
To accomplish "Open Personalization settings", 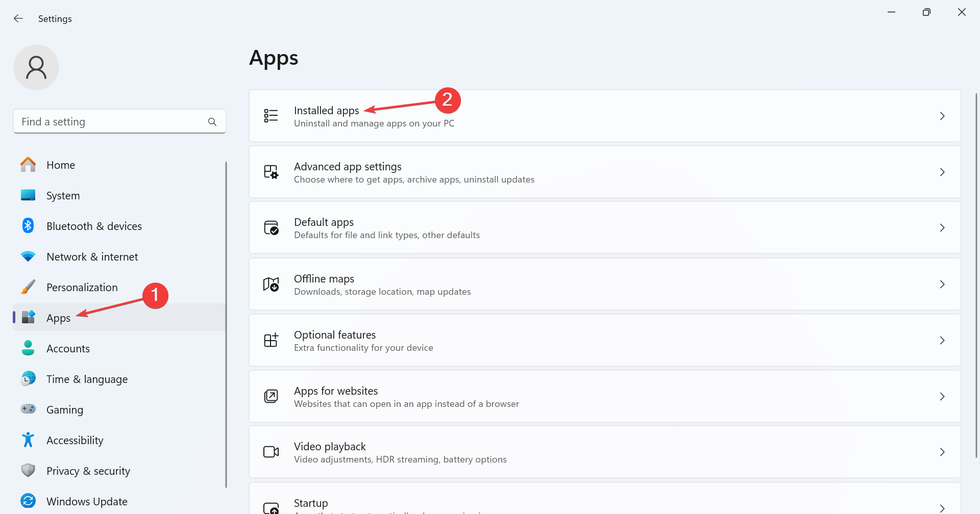I will click(119, 287).
